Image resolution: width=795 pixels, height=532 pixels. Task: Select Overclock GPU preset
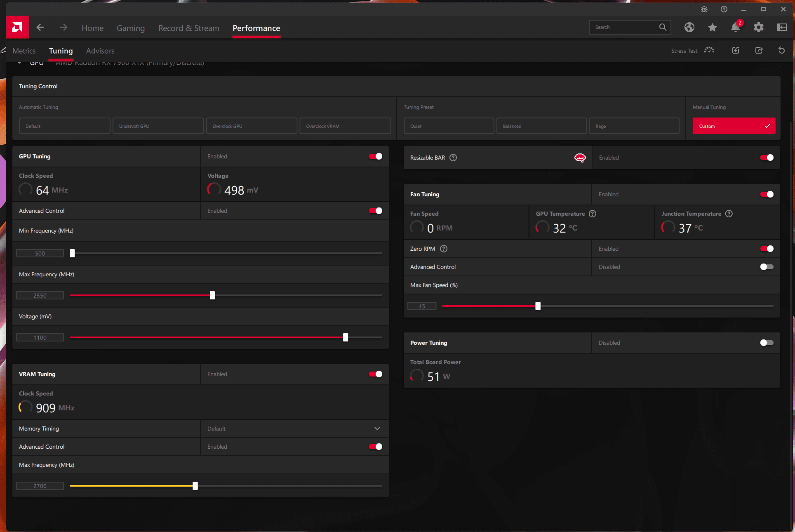(x=252, y=126)
